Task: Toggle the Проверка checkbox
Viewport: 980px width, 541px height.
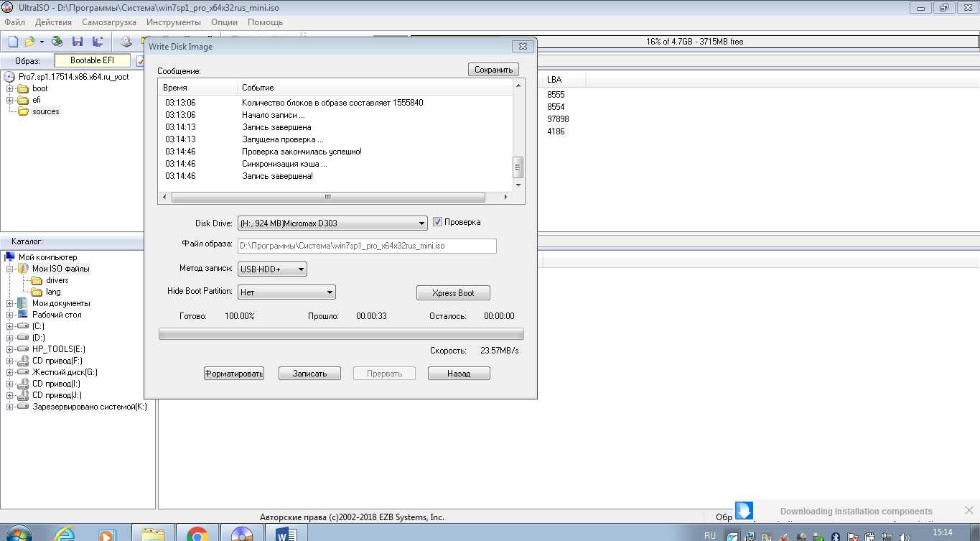Action: pos(437,222)
